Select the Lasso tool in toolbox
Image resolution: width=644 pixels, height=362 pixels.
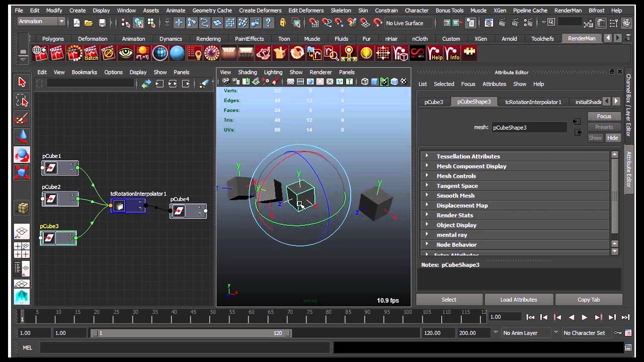pyautogui.click(x=22, y=101)
